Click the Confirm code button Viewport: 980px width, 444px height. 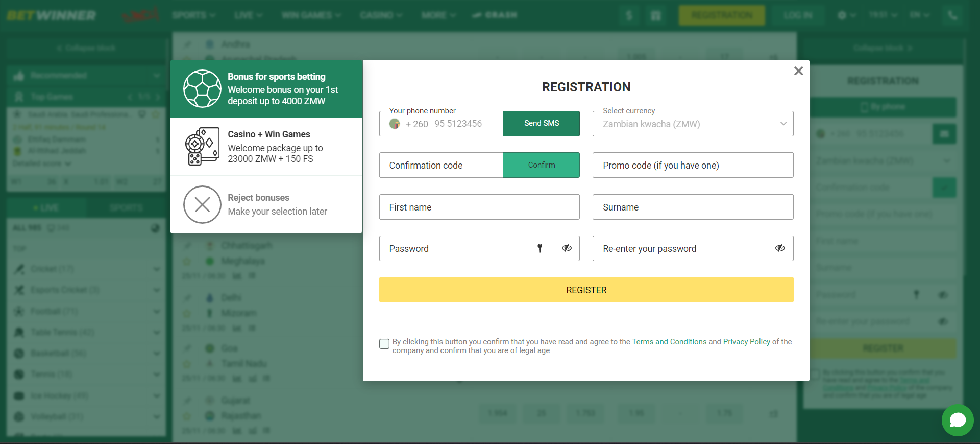tap(542, 165)
